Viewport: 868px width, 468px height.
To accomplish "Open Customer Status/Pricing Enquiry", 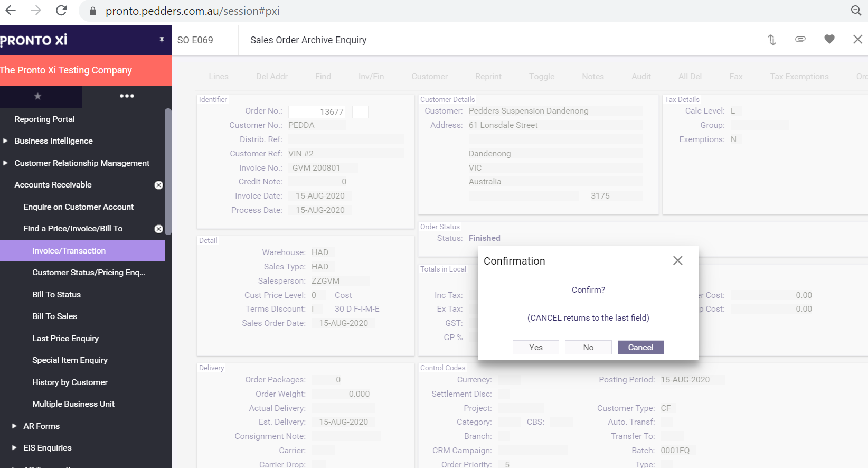I will pyautogui.click(x=89, y=273).
